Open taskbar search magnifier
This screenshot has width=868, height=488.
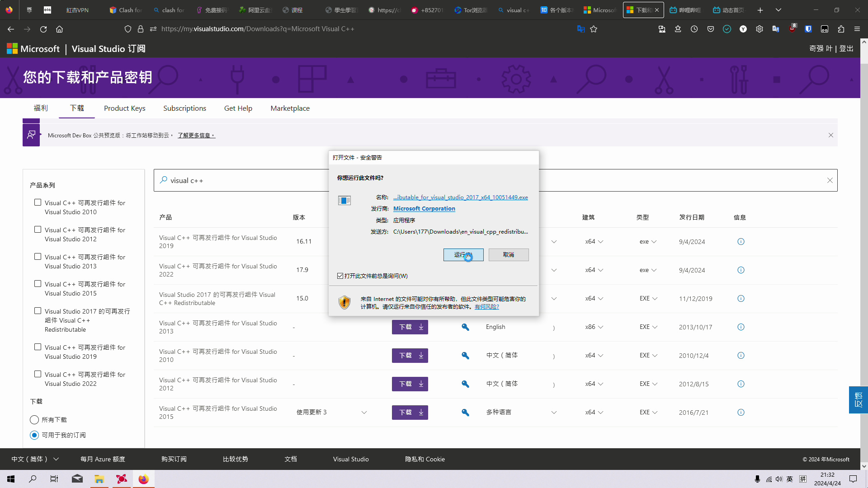pos(33,479)
